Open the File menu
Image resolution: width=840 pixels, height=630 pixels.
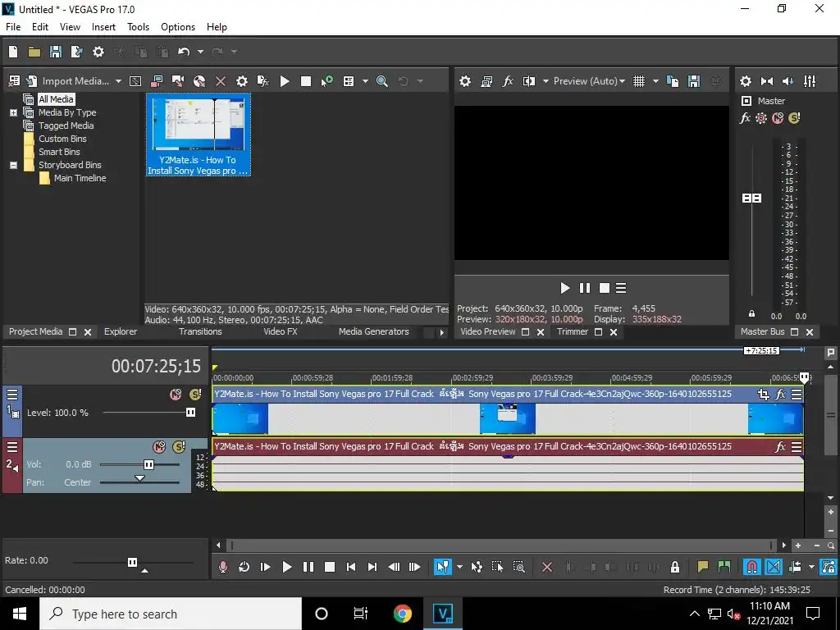click(x=13, y=27)
